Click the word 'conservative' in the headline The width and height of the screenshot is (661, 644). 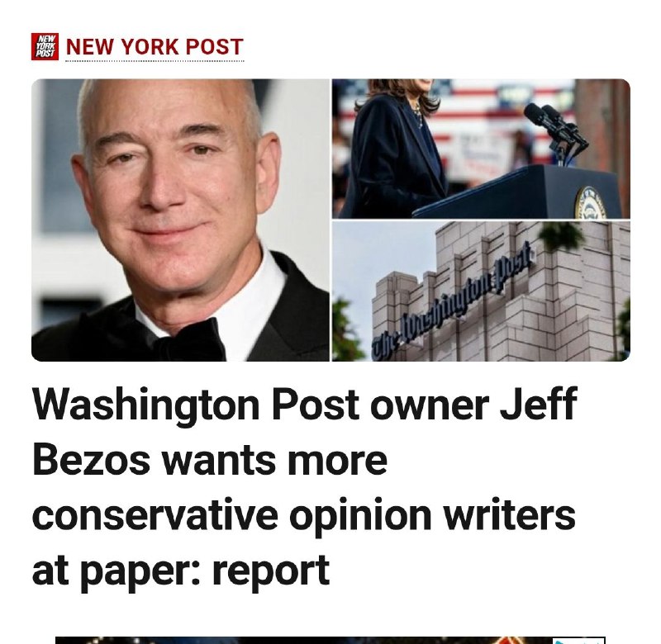[155, 514]
